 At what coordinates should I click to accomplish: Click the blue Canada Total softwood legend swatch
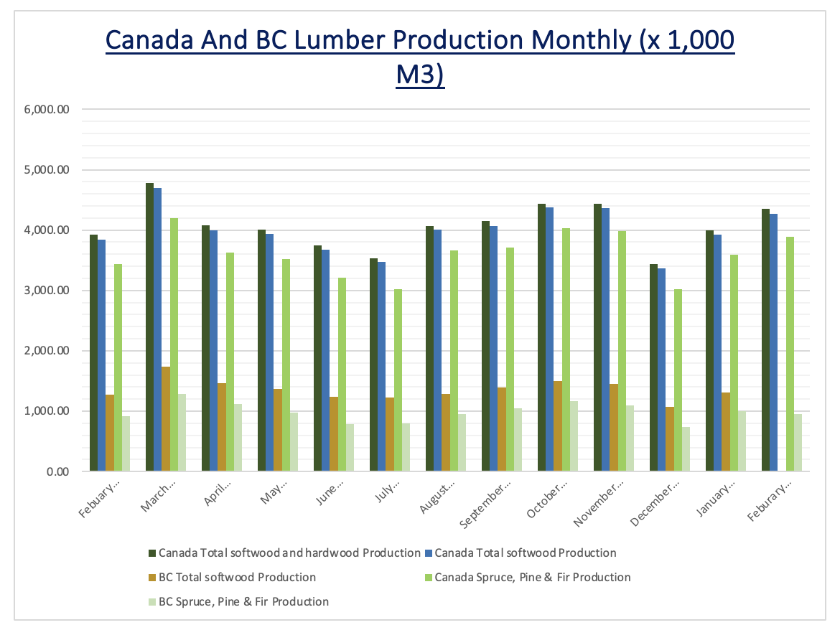428,553
